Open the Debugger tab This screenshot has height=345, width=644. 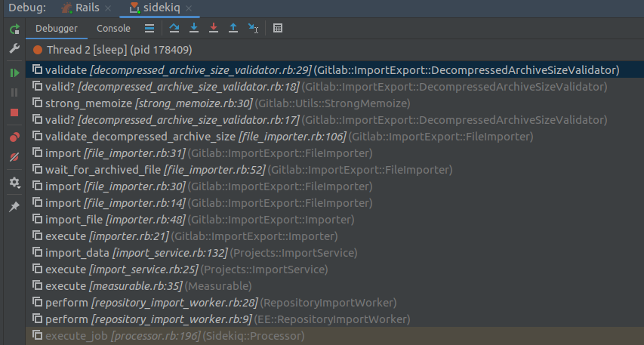57,29
